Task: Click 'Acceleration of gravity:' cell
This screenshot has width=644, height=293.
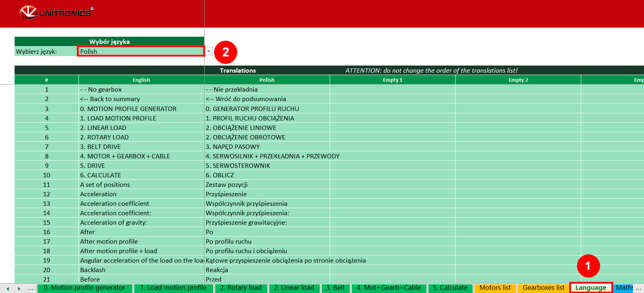Action: 141,222
